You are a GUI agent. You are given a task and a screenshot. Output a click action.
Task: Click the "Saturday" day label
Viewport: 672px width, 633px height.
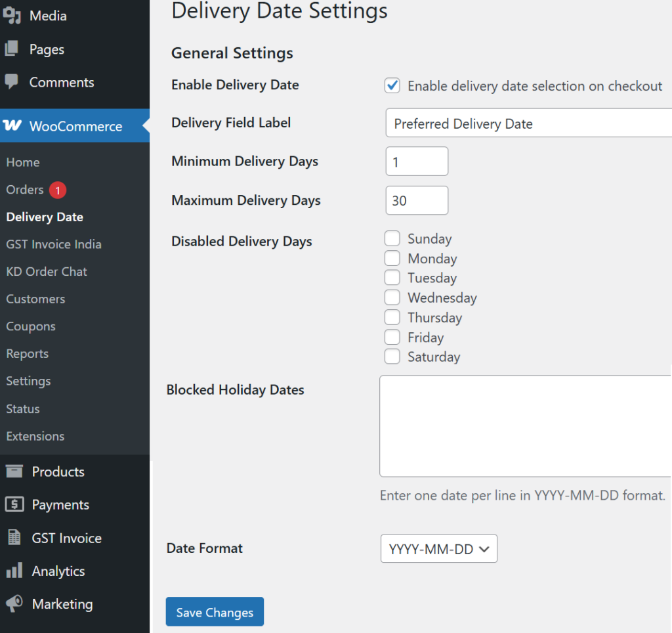(434, 357)
